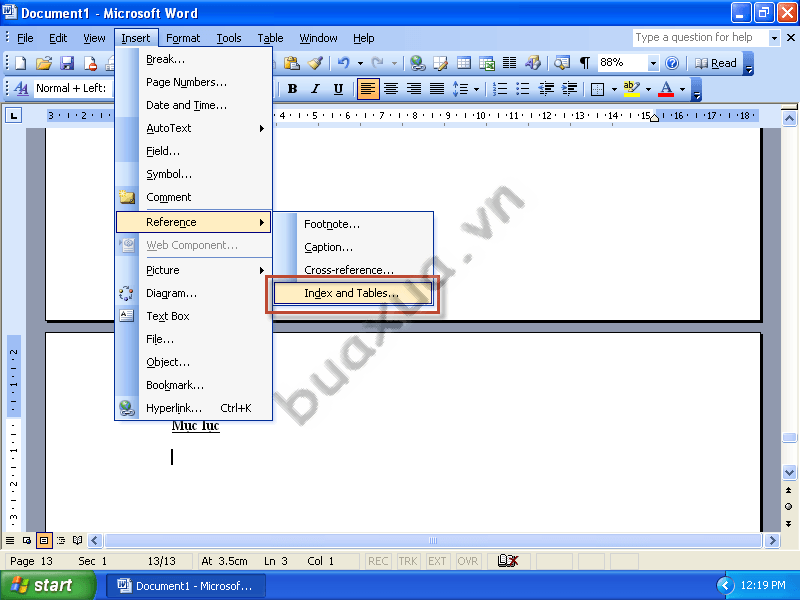Apply red Font Color button
This screenshot has width=800, height=600.
pyautogui.click(x=666, y=89)
